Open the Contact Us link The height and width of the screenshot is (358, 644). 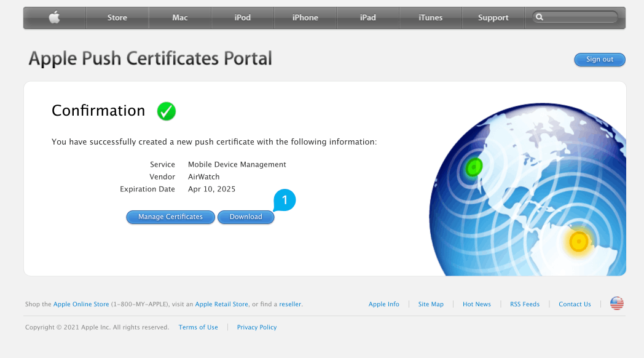tap(575, 304)
